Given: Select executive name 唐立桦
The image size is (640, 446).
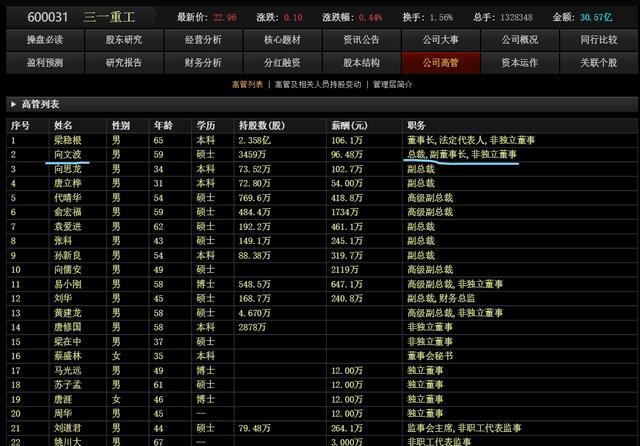Looking at the screenshot, I should coord(68,183).
